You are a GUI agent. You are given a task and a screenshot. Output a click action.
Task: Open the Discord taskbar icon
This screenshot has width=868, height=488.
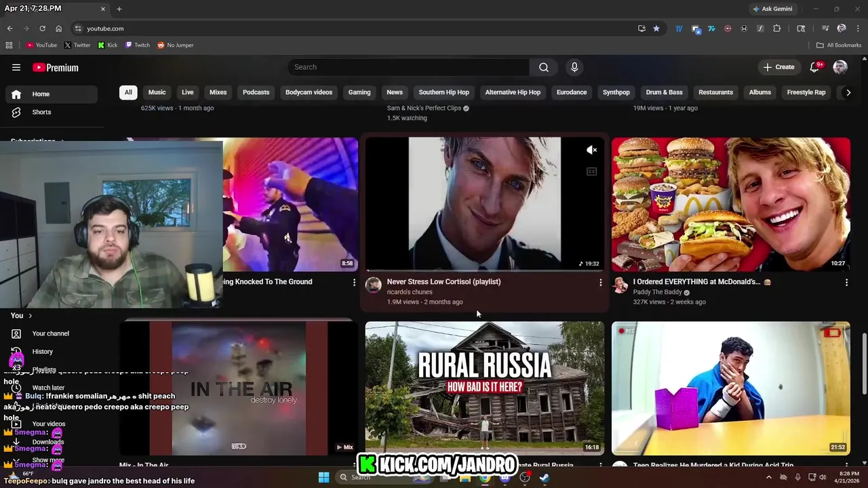[x=505, y=477]
